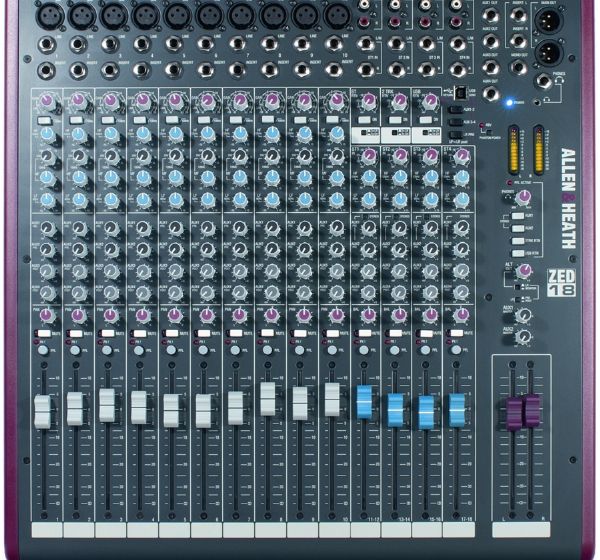Adjust the blue stereo 17-18 fader

click(457, 410)
